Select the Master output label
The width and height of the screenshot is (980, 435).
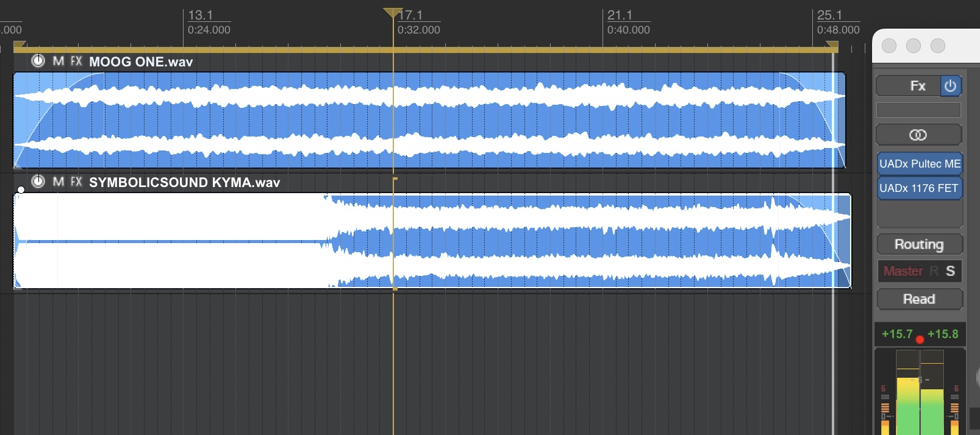[x=903, y=271]
